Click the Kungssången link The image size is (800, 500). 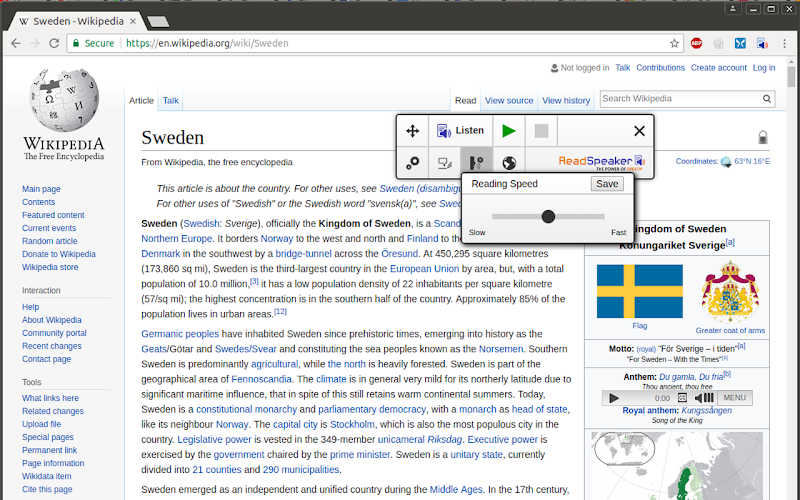coord(706,410)
